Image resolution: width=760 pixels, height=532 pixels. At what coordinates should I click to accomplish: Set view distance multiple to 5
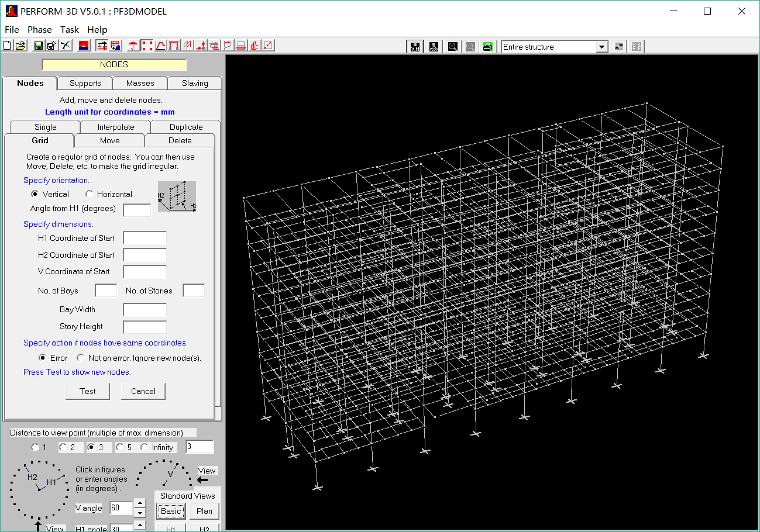click(119, 447)
